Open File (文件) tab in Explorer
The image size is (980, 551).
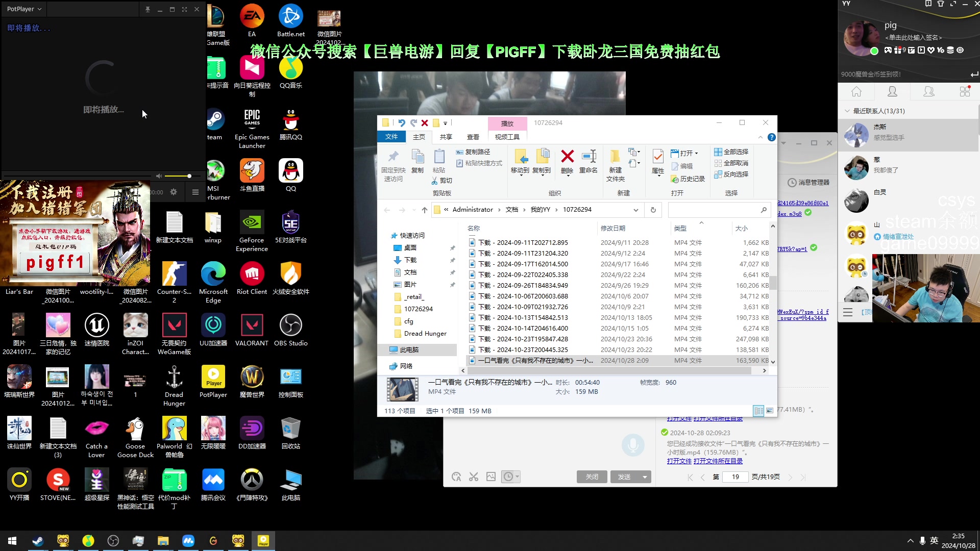(391, 137)
